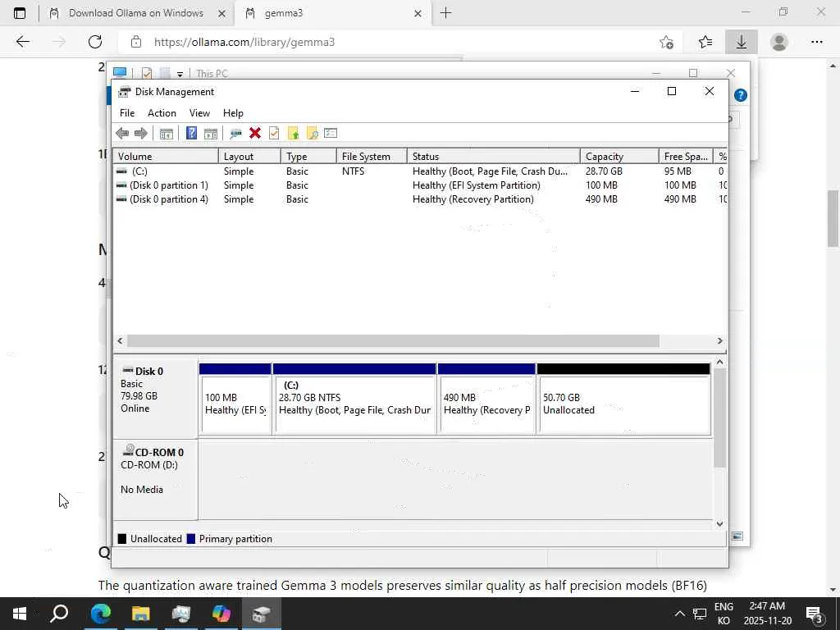The height and width of the screenshot is (630, 840).
Task: Click the folder with magnifier toolbar icon
Action: point(313,134)
